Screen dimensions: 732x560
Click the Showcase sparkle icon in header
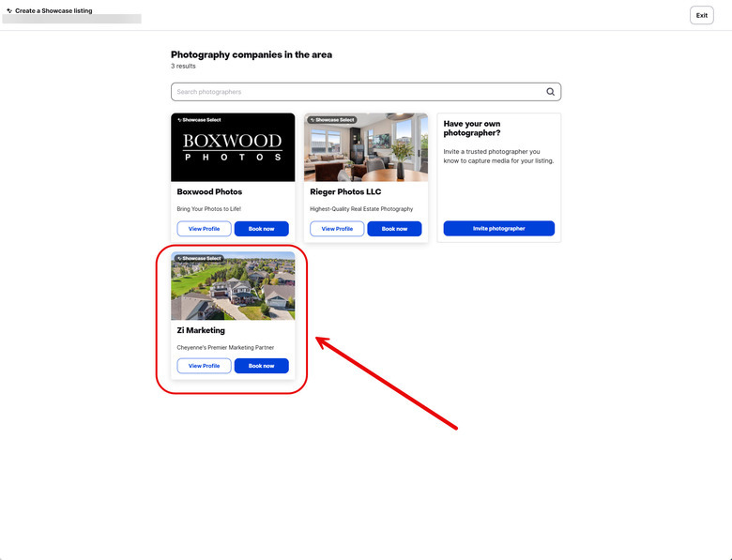coord(9,10)
